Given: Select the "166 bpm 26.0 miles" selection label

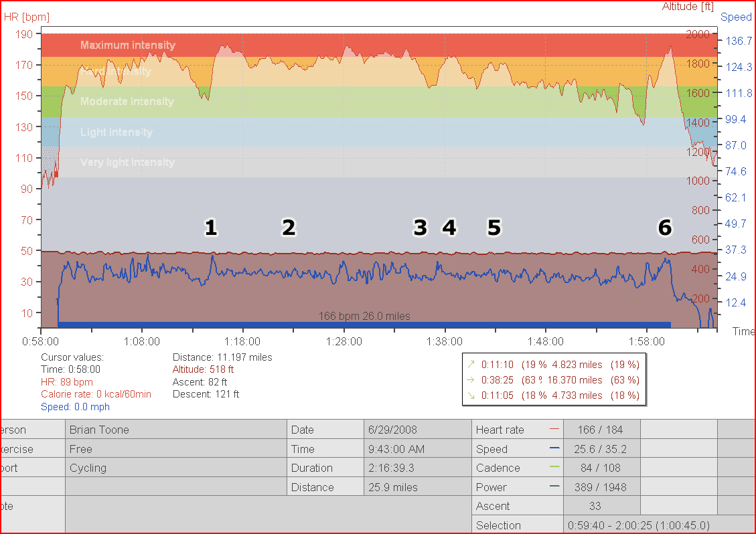Looking at the screenshot, I should pos(364,316).
